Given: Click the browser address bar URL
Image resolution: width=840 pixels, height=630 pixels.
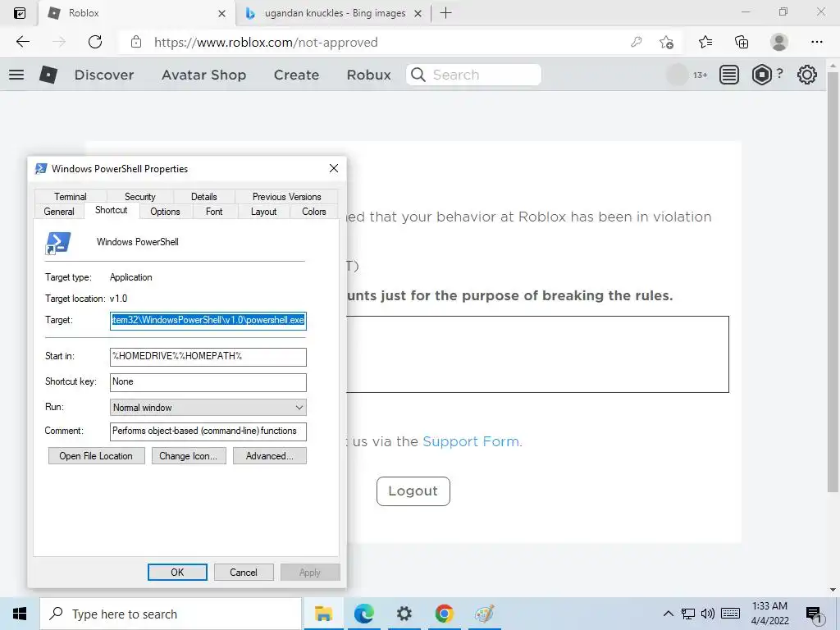Looking at the screenshot, I should pyautogui.click(x=267, y=43).
